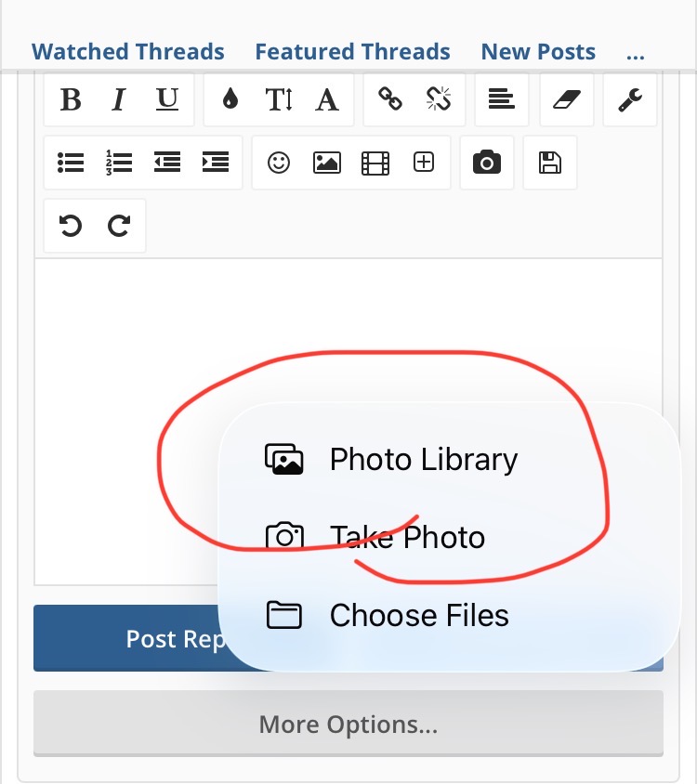Open the font size dropdown
The height and width of the screenshot is (784, 697).
(x=279, y=100)
